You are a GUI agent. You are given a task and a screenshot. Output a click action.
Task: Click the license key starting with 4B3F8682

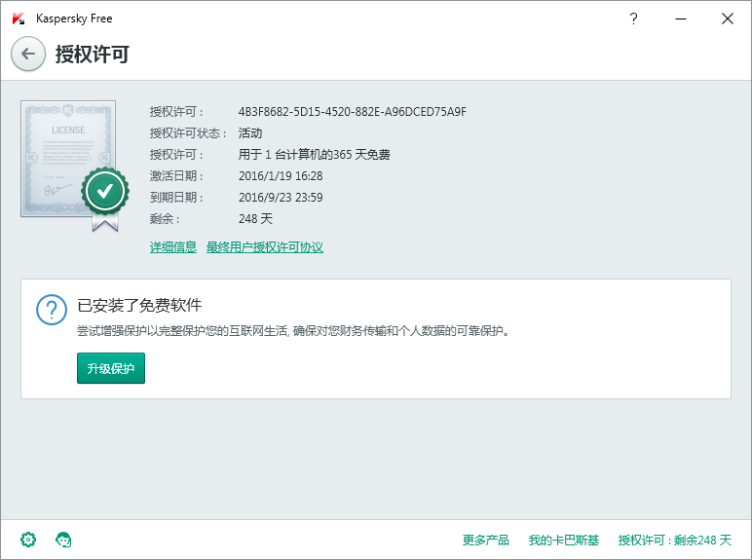click(352, 112)
